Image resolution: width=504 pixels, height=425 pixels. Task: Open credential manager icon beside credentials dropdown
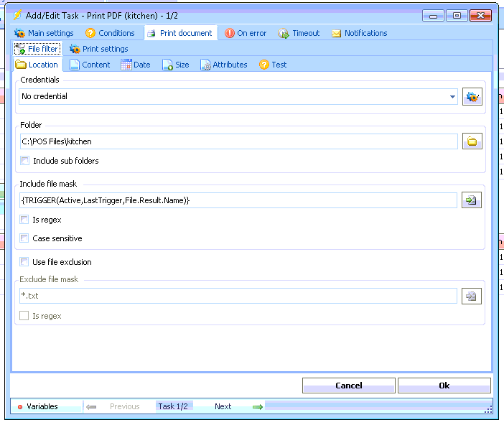coord(472,97)
